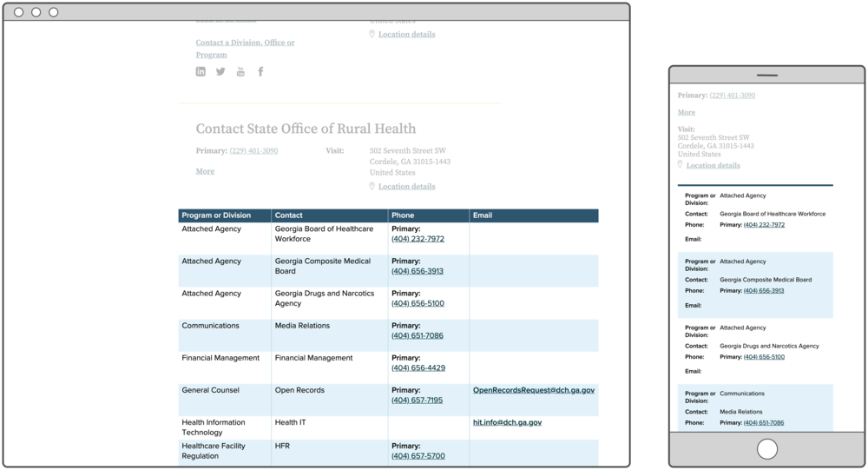Click the Program or Division column header
Screen dimensions: 868x470
point(225,215)
